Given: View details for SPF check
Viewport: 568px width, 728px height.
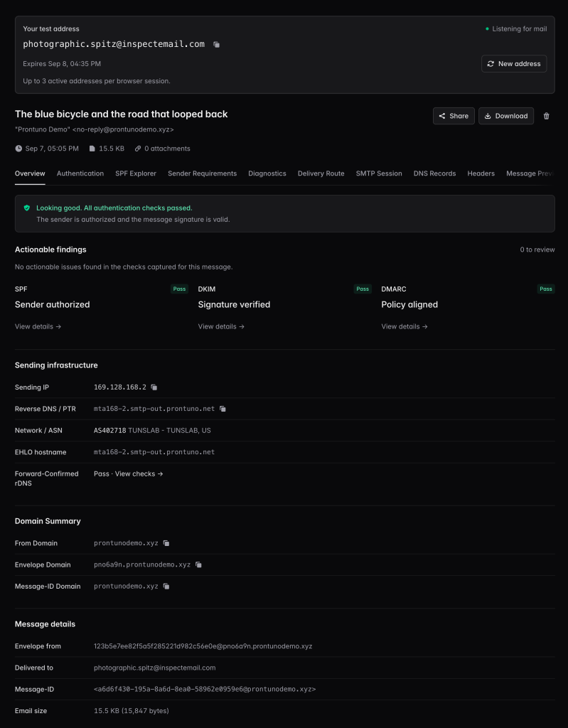Looking at the screenshot, I should pos(38,327).
